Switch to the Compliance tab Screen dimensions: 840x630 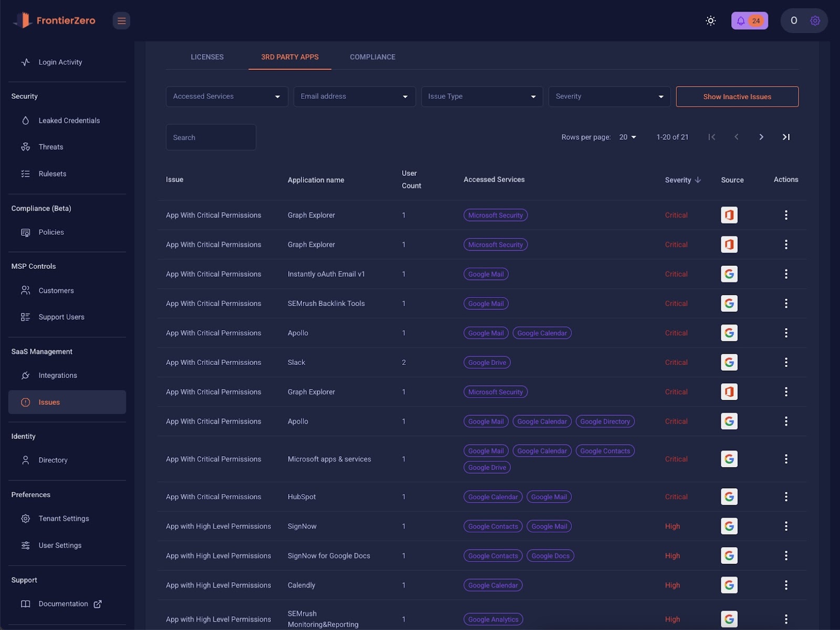point(372,57)
